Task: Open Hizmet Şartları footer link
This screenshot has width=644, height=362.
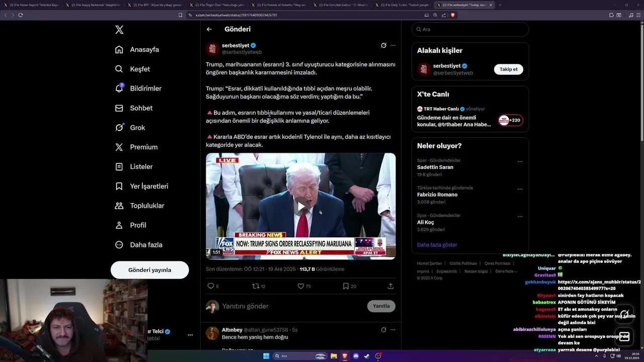Action: [429, 263]
